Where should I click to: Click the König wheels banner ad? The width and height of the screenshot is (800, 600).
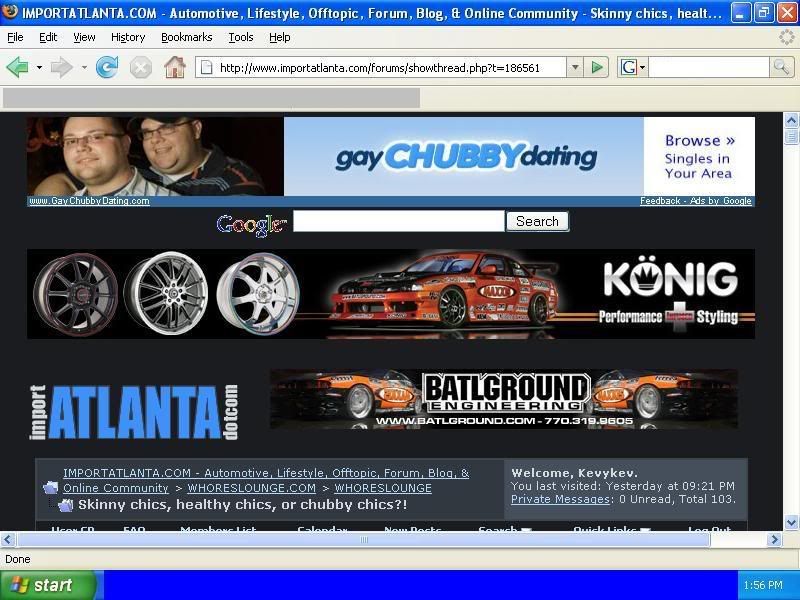pyautogui.click(x=390, y=293)
